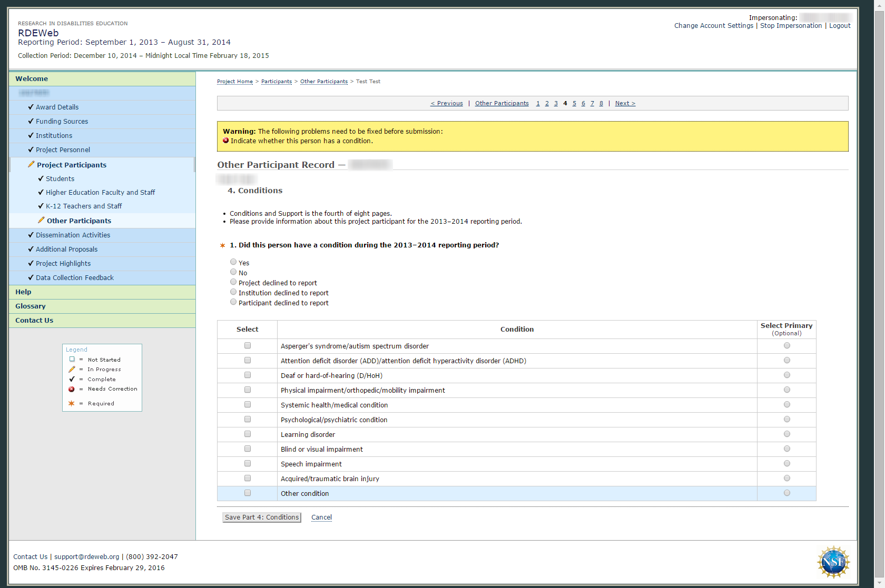Click the checkmark icon beside Award Details
885x588 pixels.
[x=31, y=107]
